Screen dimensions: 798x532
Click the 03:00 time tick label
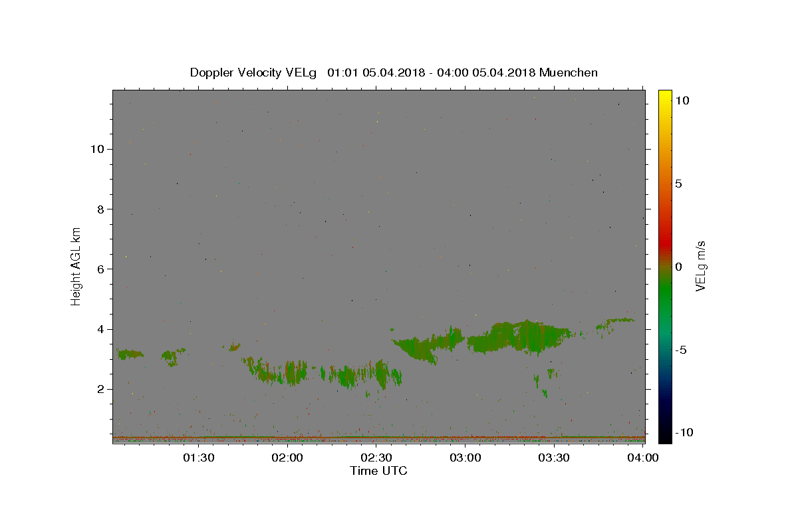[x=465, y=458]
